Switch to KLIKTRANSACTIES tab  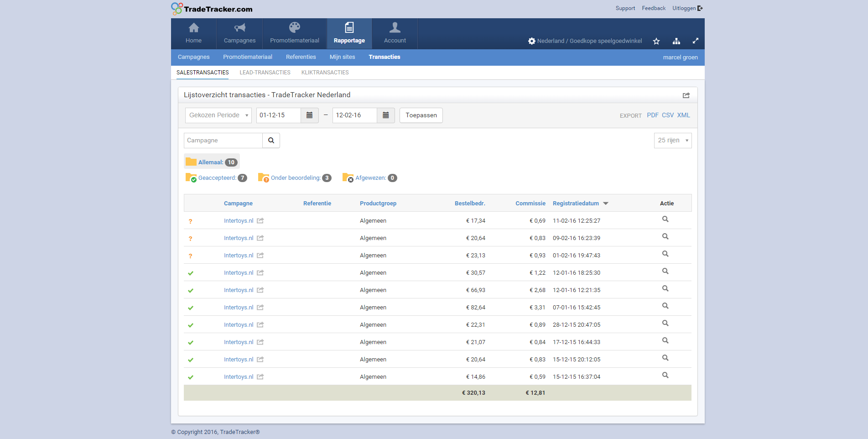click(325, 73)
